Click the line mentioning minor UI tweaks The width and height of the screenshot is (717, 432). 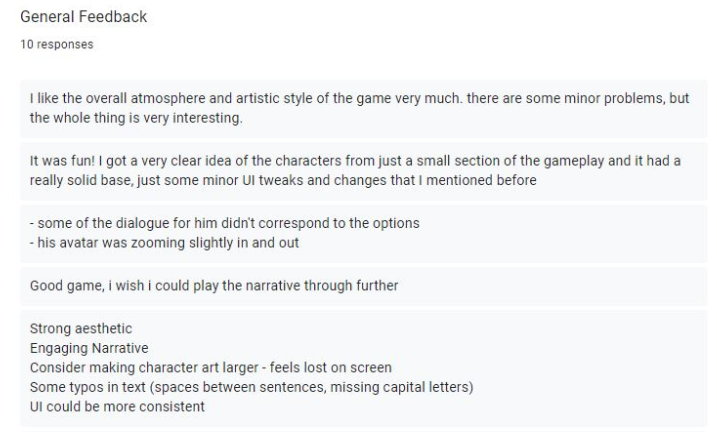pos(283,180)
